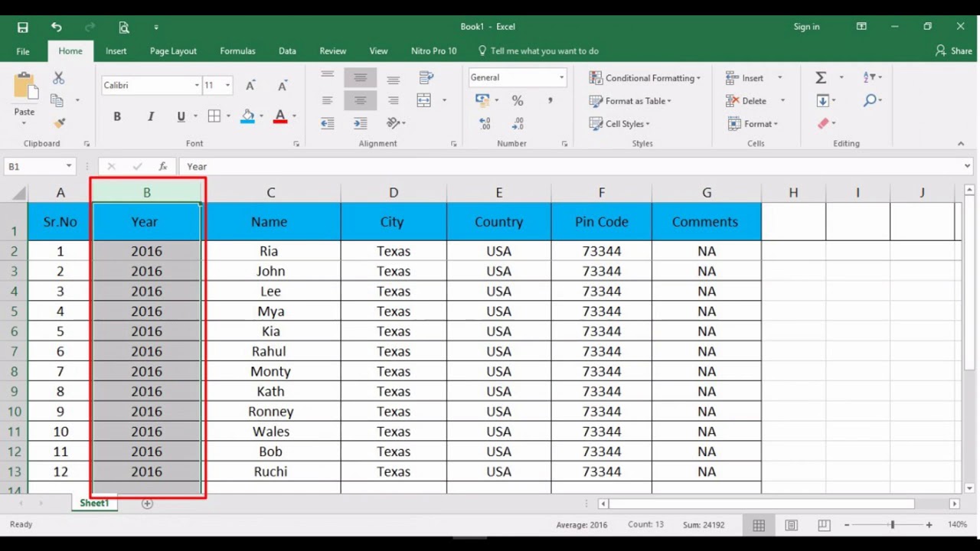980x551 pixels.
Task: Apply Percent Style format
Action: coord(518,100)
